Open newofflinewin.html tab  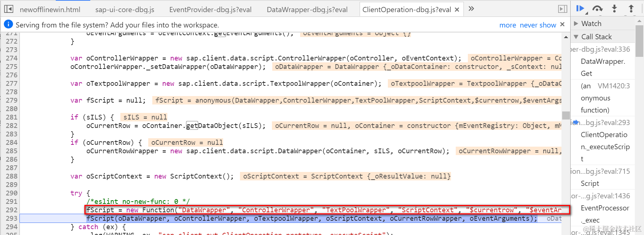(x=50, y=10)
